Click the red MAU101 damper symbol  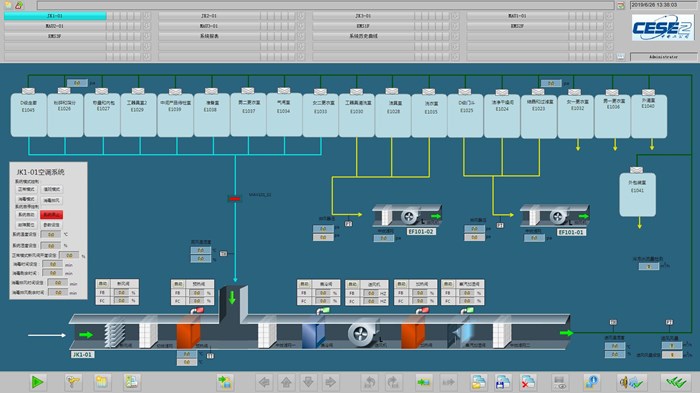234,198
